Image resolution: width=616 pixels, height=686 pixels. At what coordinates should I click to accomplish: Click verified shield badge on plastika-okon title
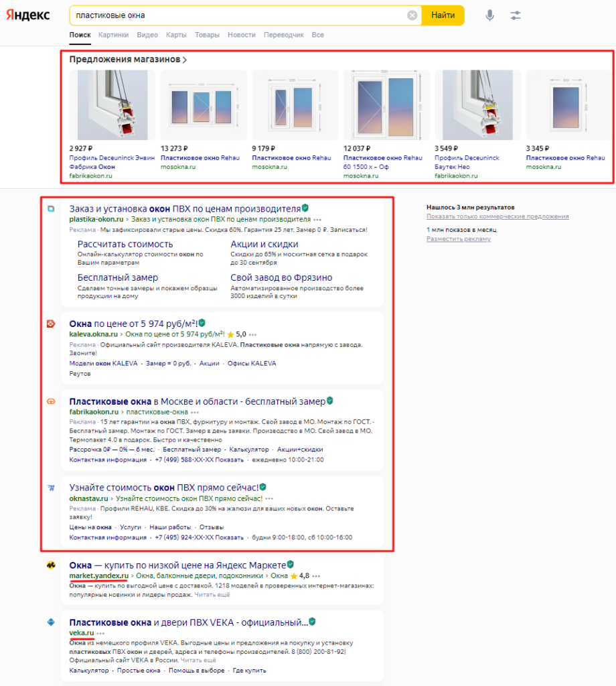click(x=305, y=208)
